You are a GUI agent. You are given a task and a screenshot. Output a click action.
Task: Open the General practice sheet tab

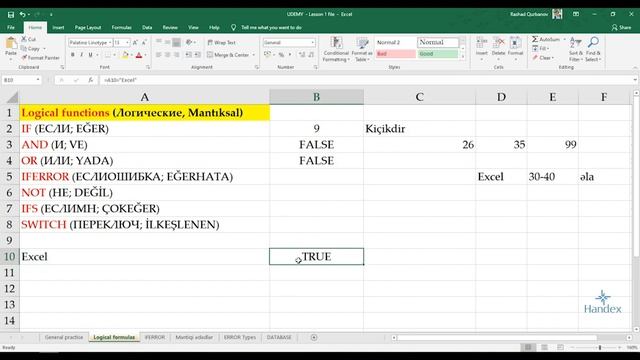64,338
